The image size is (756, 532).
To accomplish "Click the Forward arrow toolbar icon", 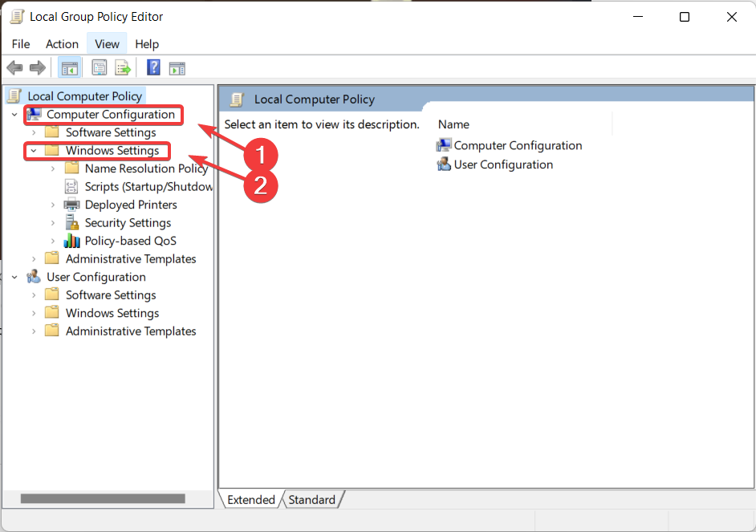I will pyautogui.click(x=38, y=68).
